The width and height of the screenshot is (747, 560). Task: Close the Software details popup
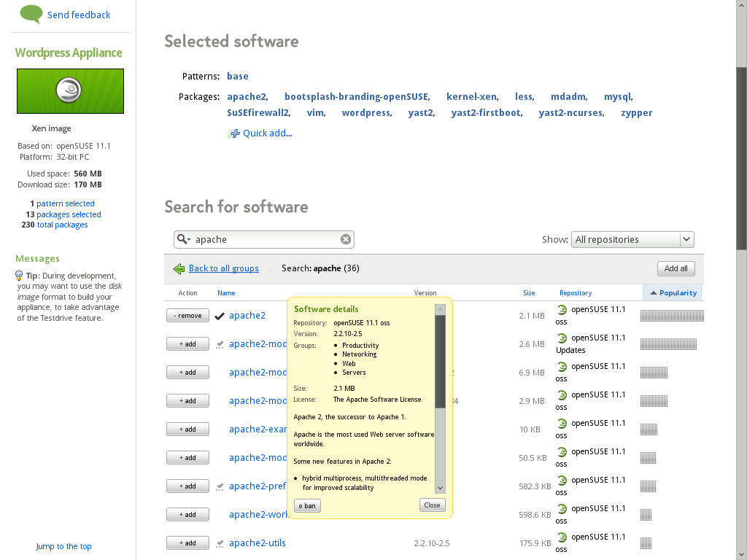tap(432, 505)
